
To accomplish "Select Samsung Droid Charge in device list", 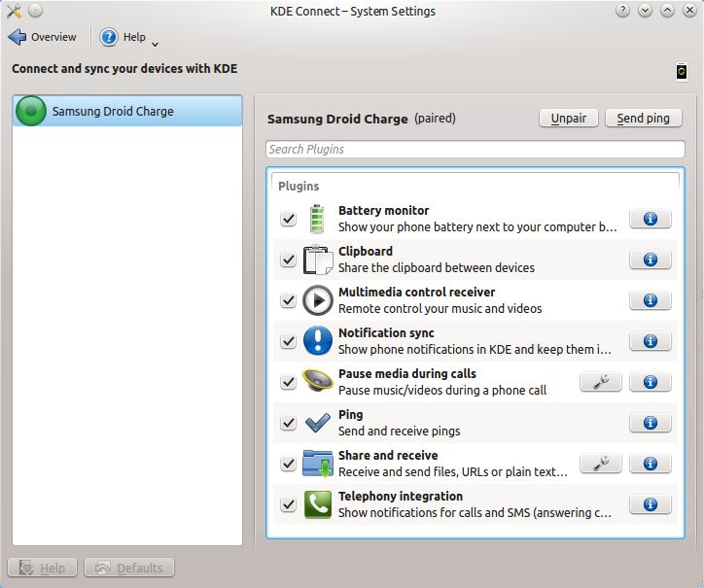I will [127, 111].
